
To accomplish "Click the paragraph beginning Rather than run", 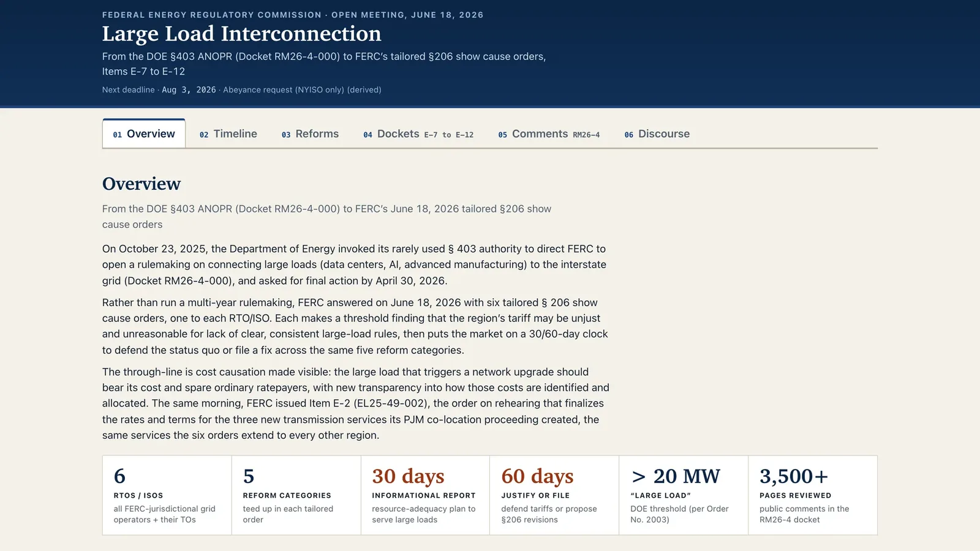I will click(355, 326).
